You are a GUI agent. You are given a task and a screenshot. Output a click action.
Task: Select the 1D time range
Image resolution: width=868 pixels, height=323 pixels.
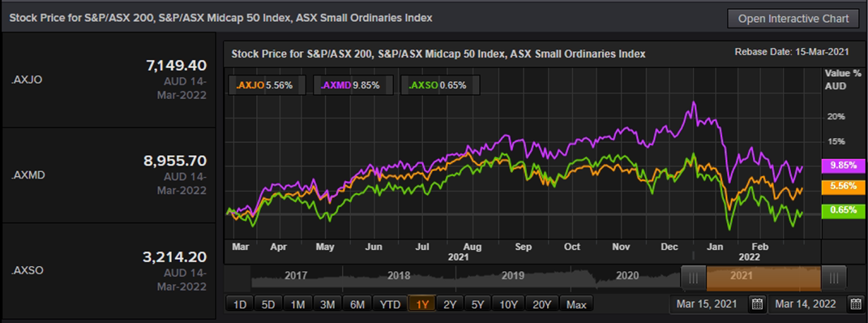tap(240, 304)
